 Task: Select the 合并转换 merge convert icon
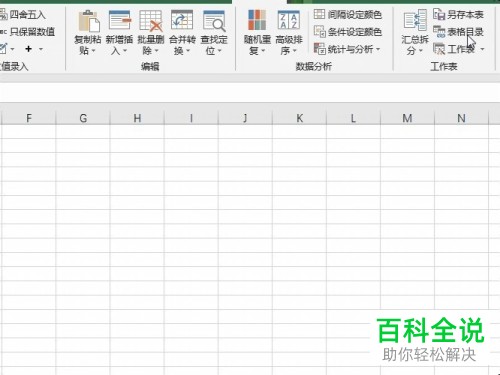click(182, 20)
